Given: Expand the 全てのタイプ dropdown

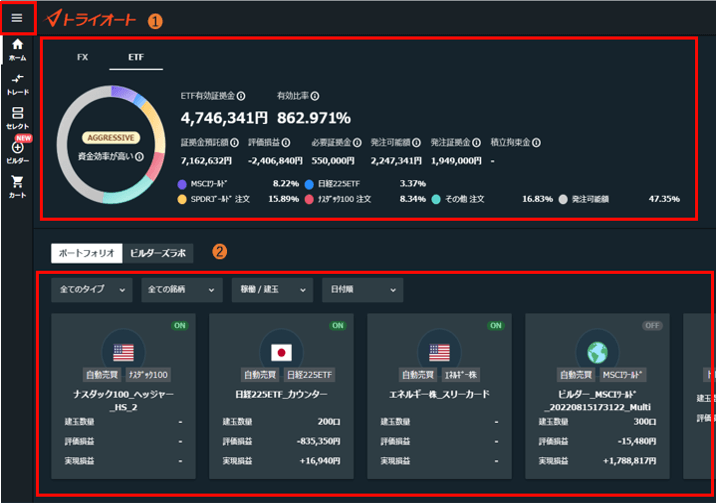Looking at the screenshot, I should (x=92, y=290).
